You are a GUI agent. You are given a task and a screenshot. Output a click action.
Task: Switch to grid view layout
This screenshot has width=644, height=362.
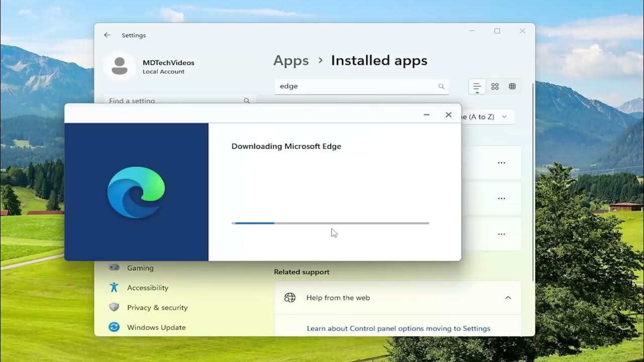(x=495, y=86)
